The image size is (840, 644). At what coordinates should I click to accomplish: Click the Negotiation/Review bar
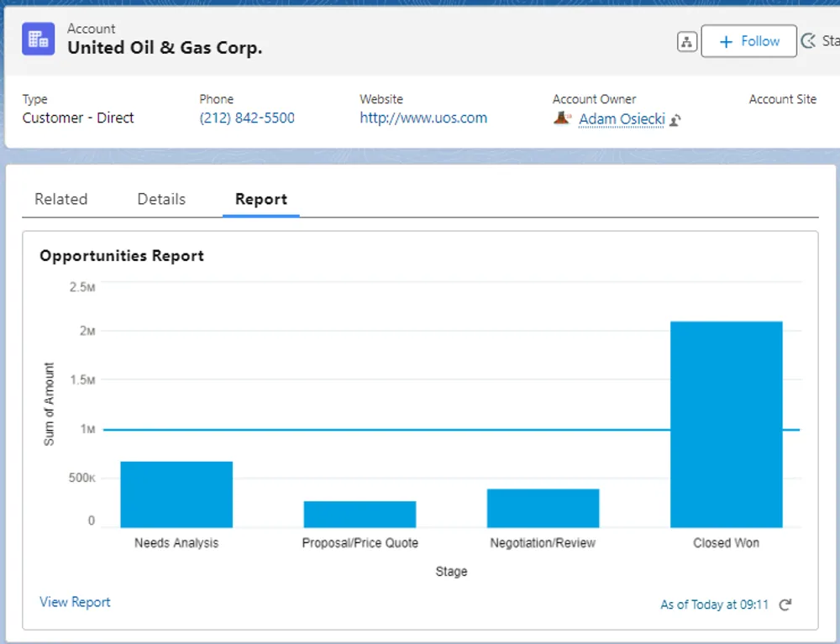[x=543, y=508]
